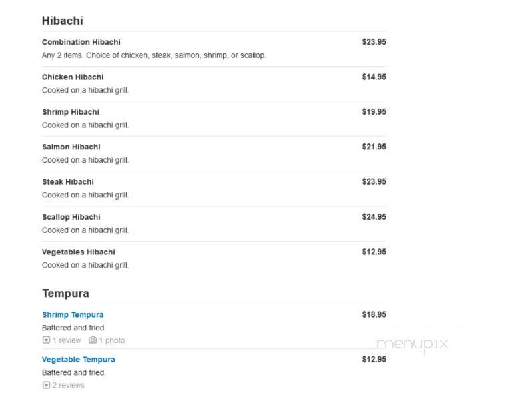Image resolution: width=532 pixels, height=399 pixels.
Task: Select the Vegetables Hibachi item name
Action: (79, 252)
